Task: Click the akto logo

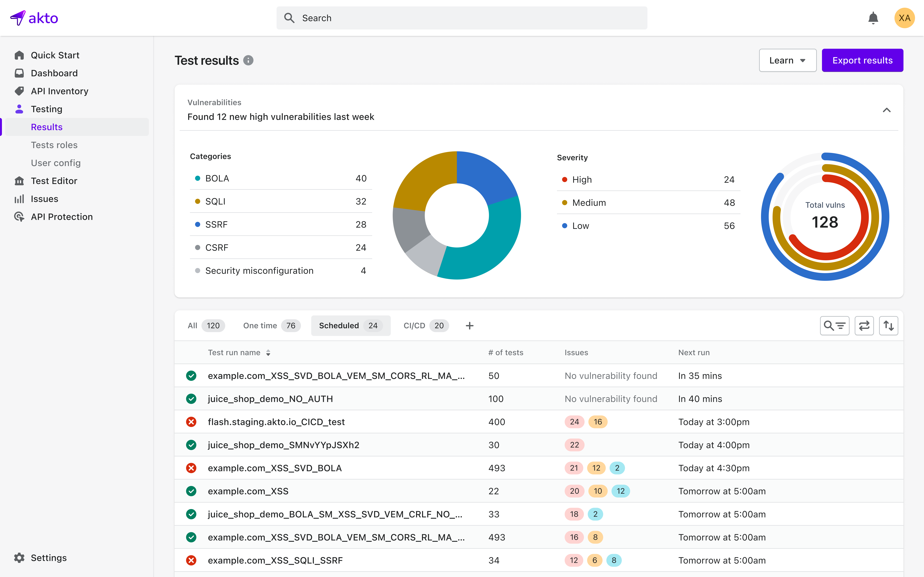Action: click(34, 18)
